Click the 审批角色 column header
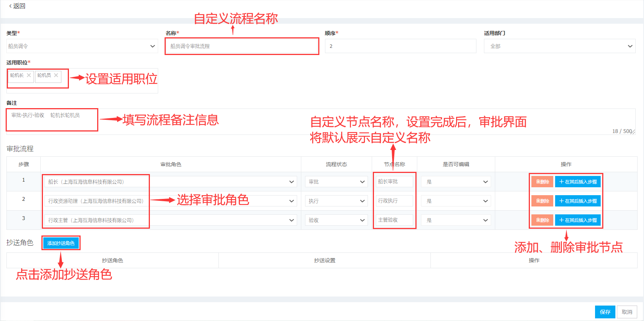 click(x=171, y=164)
